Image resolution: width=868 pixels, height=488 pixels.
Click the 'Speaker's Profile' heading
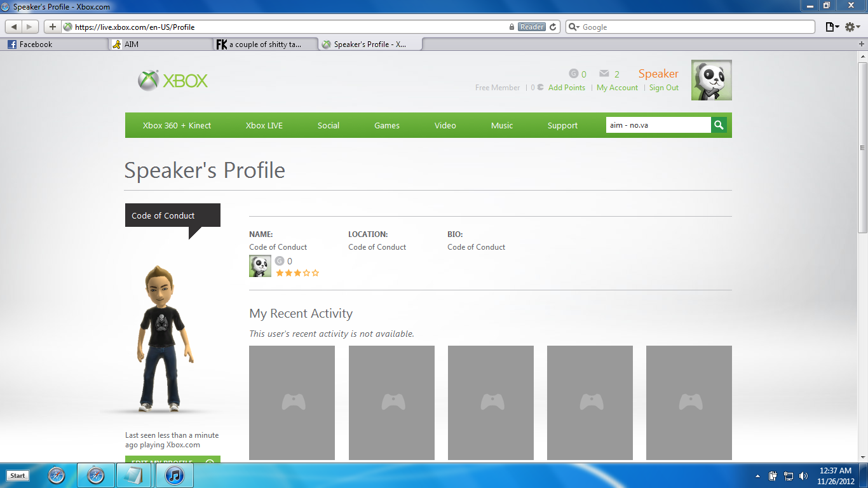coord(205,170)
